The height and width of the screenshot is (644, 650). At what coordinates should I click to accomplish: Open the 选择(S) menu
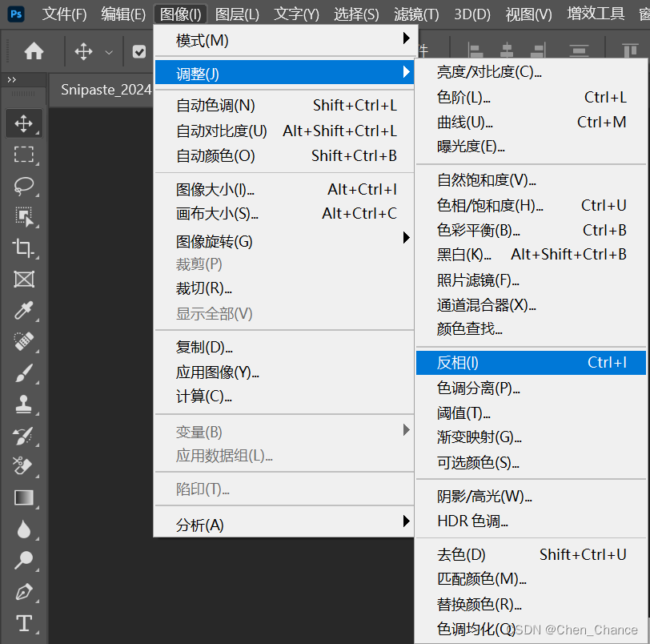356,14
